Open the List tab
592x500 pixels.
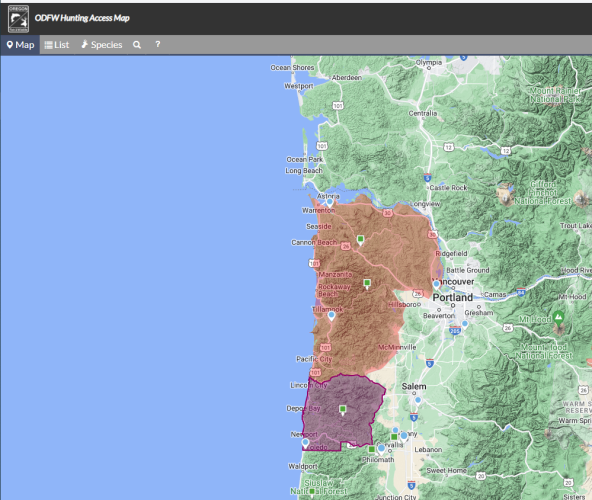57,45
